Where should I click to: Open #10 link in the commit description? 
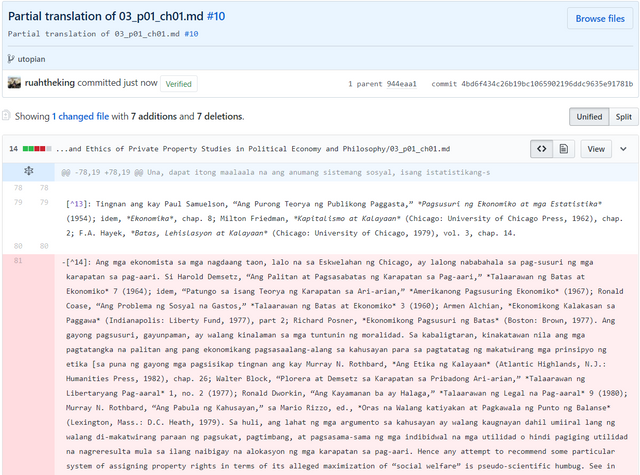pos(191,34)
